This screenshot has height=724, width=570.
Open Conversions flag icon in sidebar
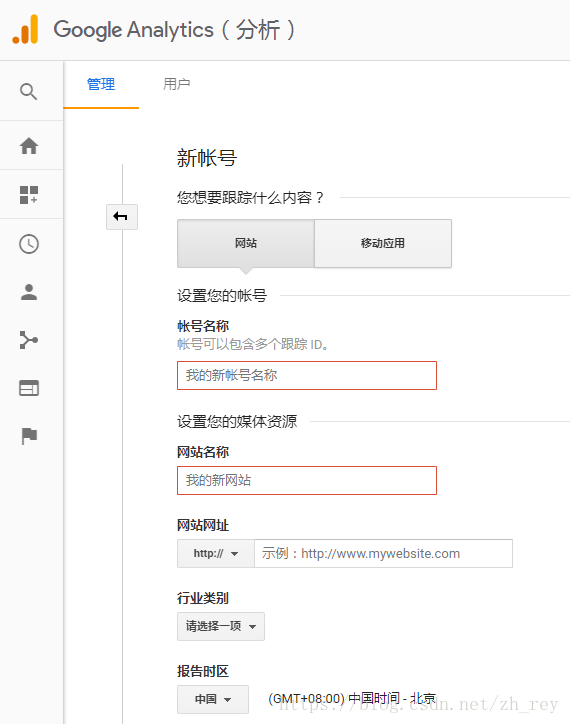[x=29, y=436]
